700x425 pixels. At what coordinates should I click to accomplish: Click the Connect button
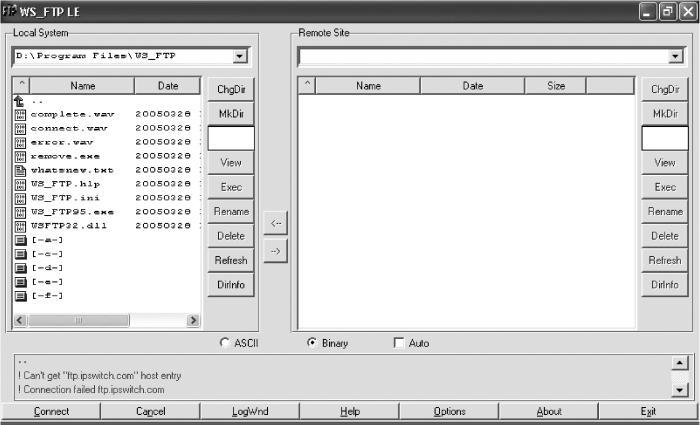51,412
